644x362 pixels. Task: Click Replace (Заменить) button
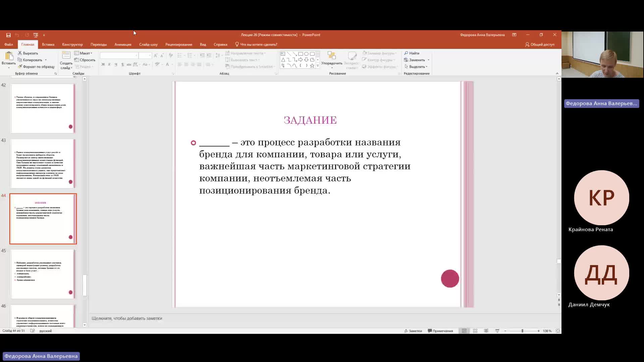click(415, 60)
